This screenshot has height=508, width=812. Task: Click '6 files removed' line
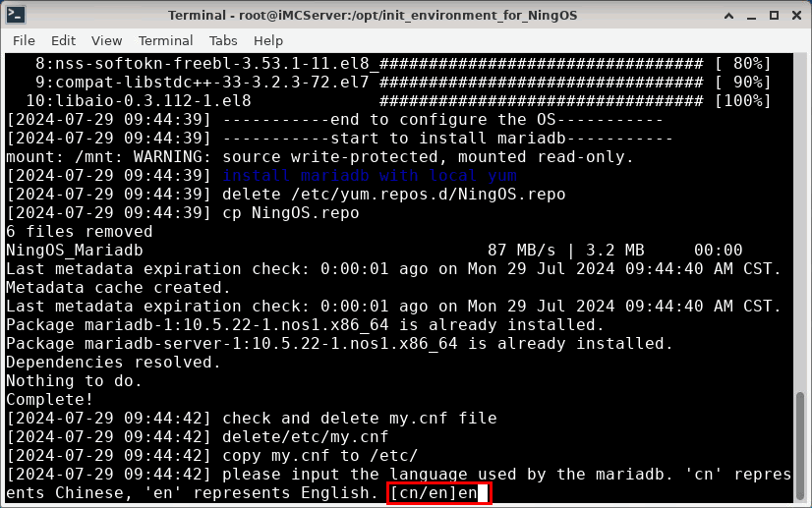(80, 232)
